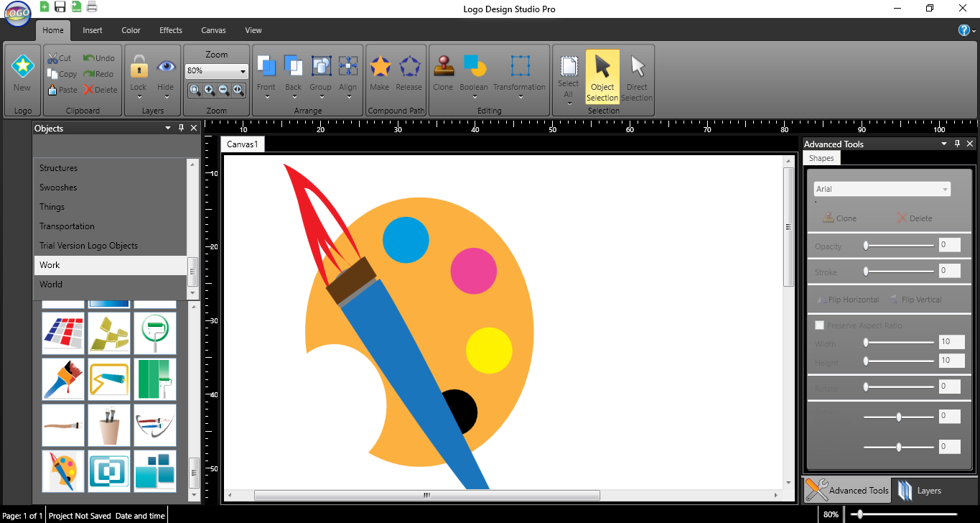Screen dimensions: 980x523
Task: Click the Copy icon in Clipboard
Action: coord(52,73)
